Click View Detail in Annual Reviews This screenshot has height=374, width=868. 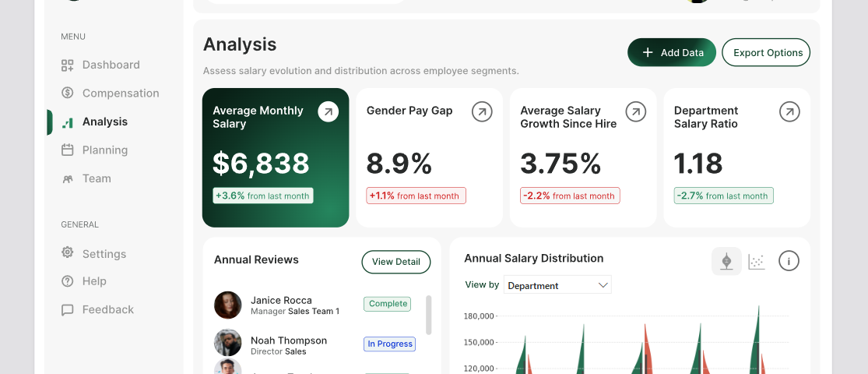[395, 262]
